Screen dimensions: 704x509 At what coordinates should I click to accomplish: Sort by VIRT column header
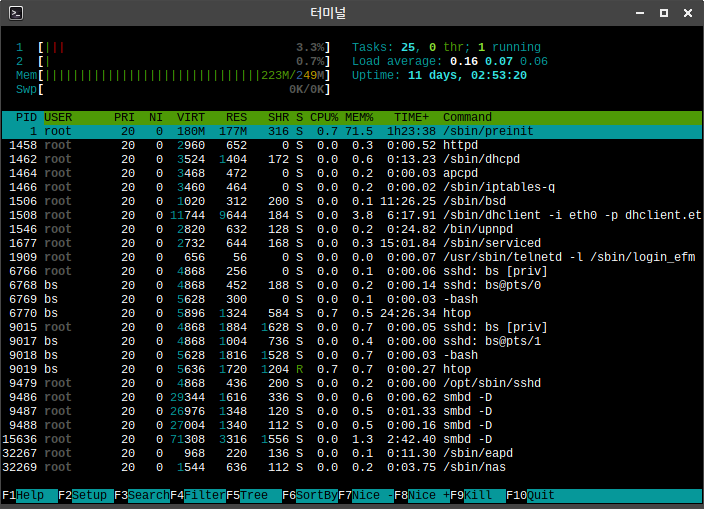[191, 118]
